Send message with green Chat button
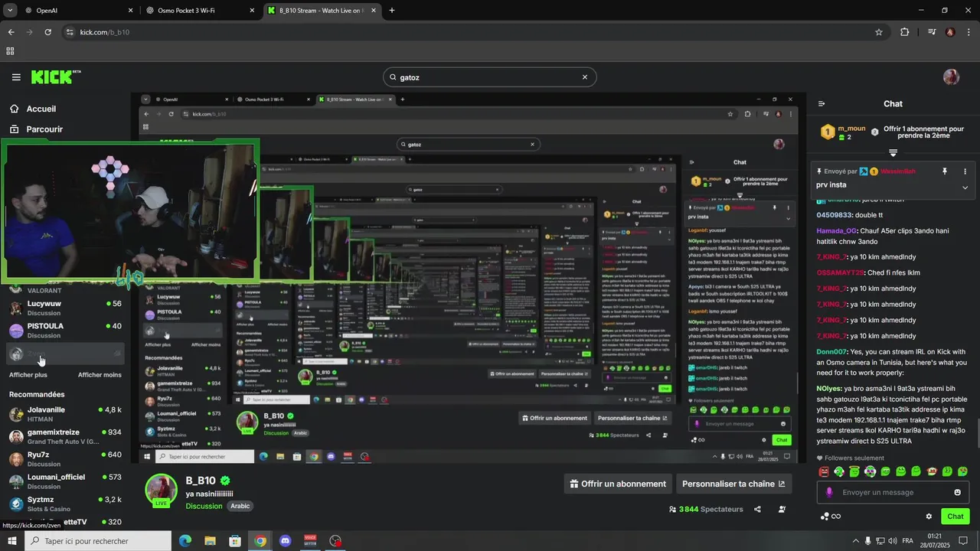Image resolution: width=980 pixels, height=551 pixels. pyautogui.click(x=955, y=517)
